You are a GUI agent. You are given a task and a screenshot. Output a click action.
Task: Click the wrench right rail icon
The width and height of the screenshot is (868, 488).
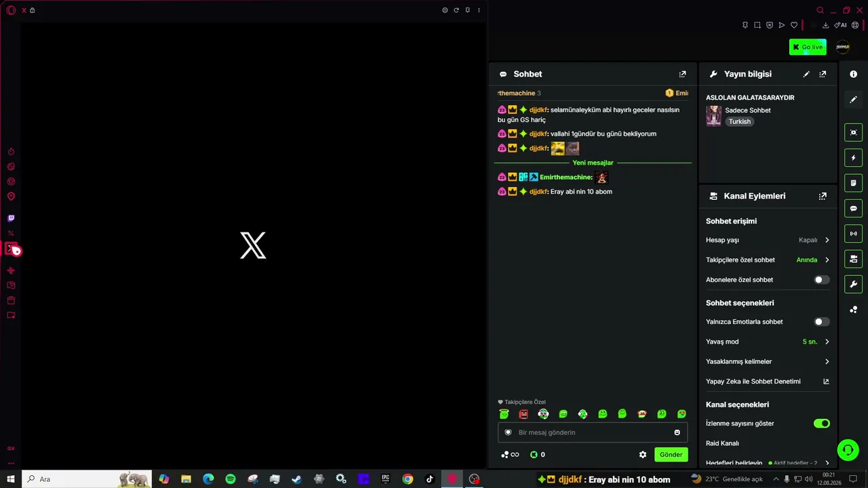[854, 284]
